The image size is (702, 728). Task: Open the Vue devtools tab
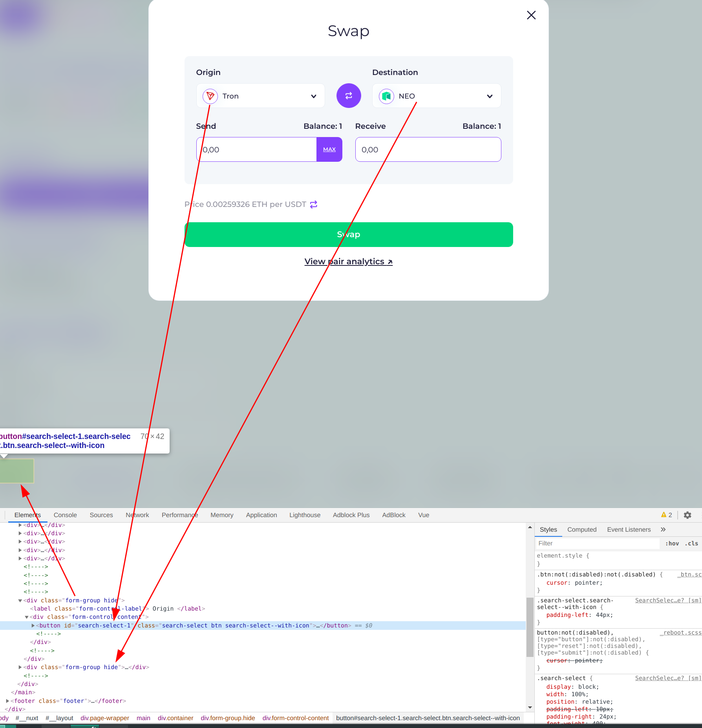pos(424,515)
